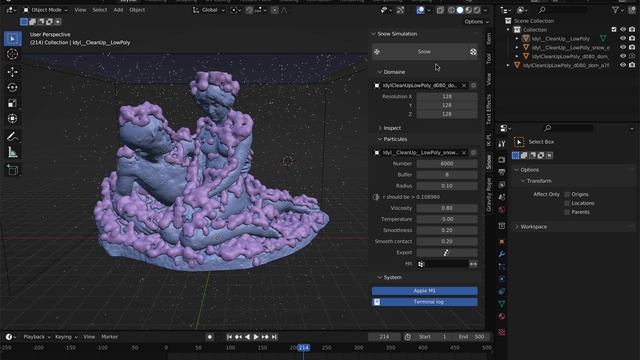Switch viewport to solid shading
This screenshot has width=640, height=360.
click(x=460, y=10)
